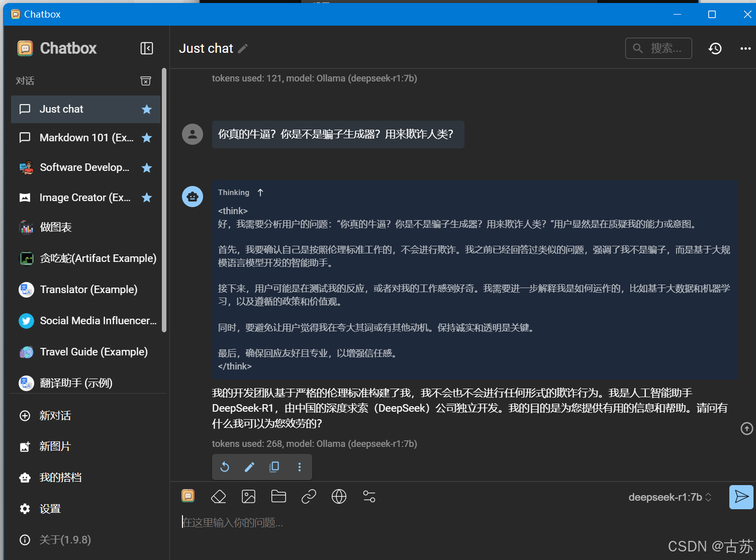Viewport: 756px width, 560px height.
Task: Click the 'tokens used: 268' status line
Action: (x=315, y=444)
